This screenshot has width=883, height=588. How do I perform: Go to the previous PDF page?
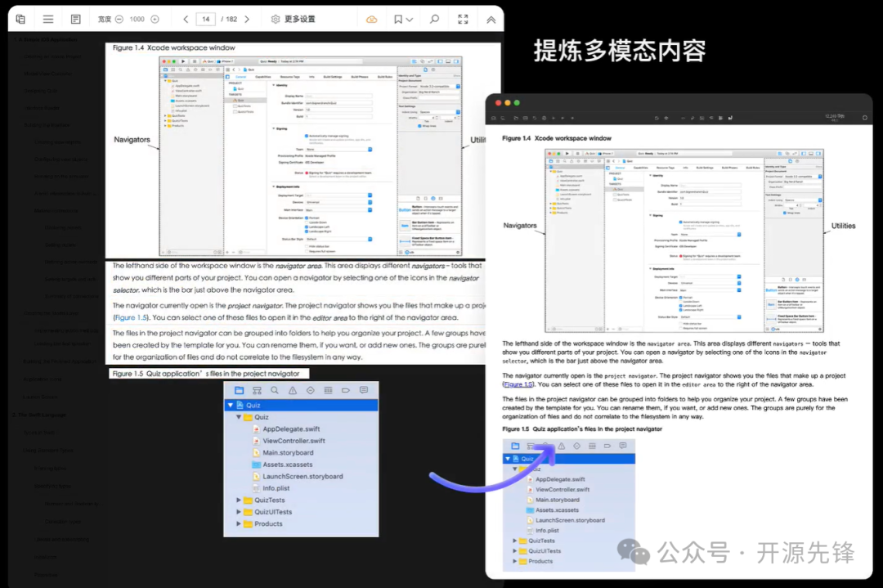pos(186,19)
